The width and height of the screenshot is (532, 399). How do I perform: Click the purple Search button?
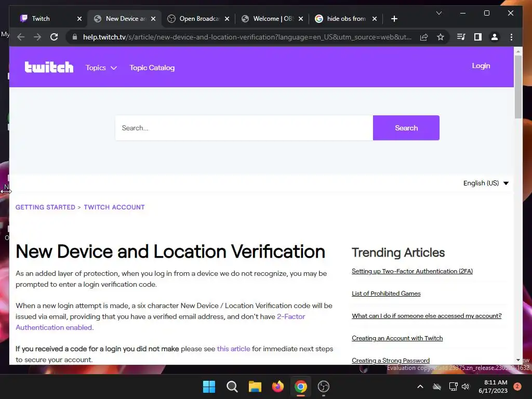[406, 128]
